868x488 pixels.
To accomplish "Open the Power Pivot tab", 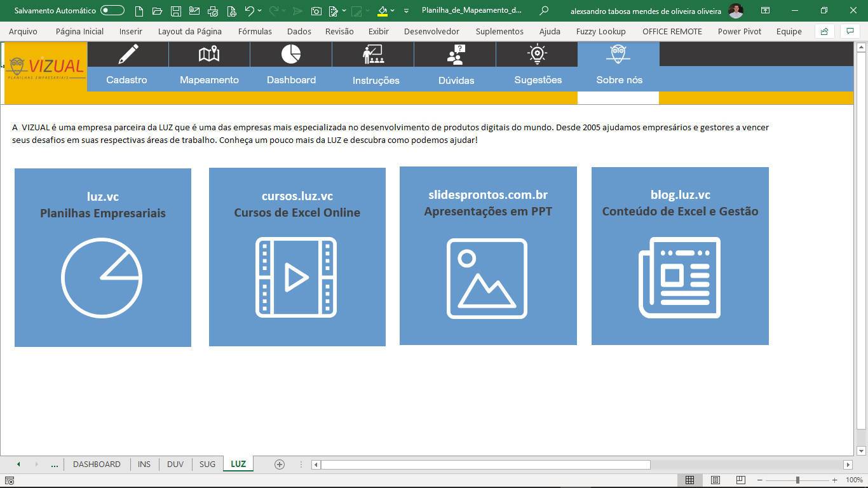I will click(x=740, y=31).
